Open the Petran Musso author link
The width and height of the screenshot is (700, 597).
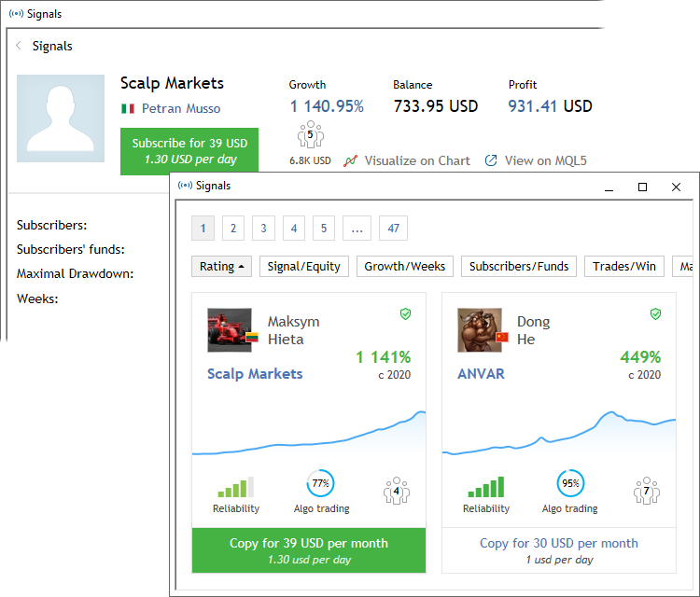(x=181, y=108)
